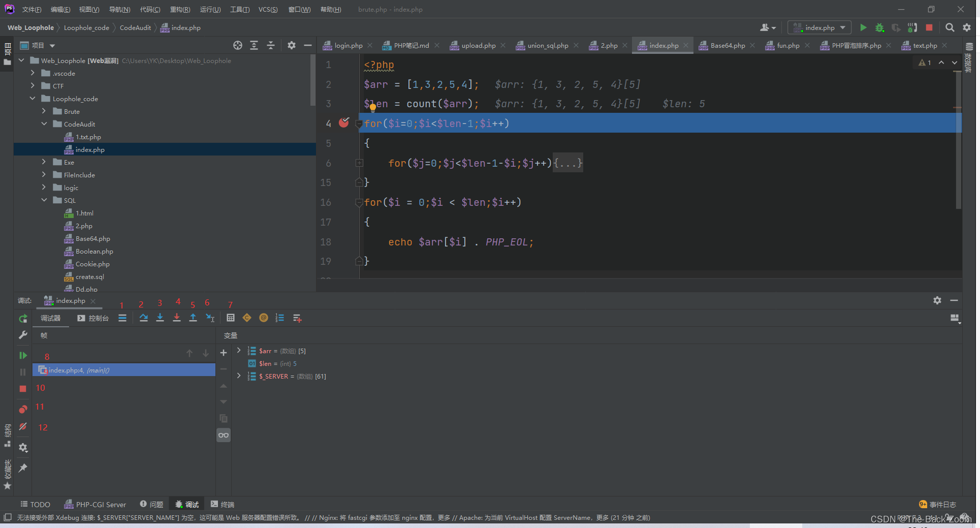
Task: Click the green Run icon in top toolbar
Action: pos(863,27)
